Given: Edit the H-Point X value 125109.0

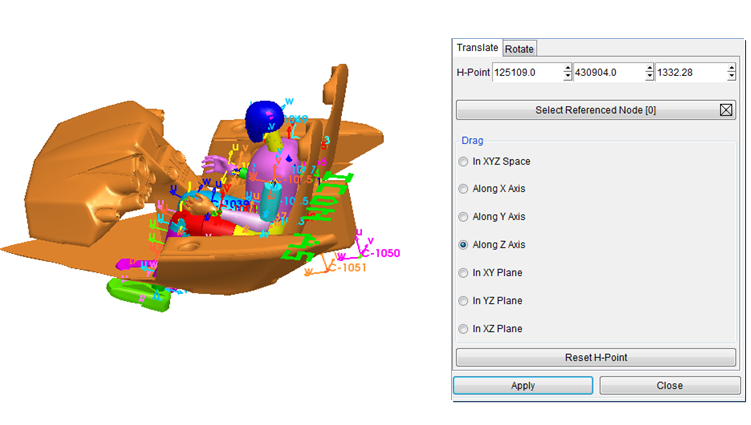Looking at the screenshot, I should (528, 72).
